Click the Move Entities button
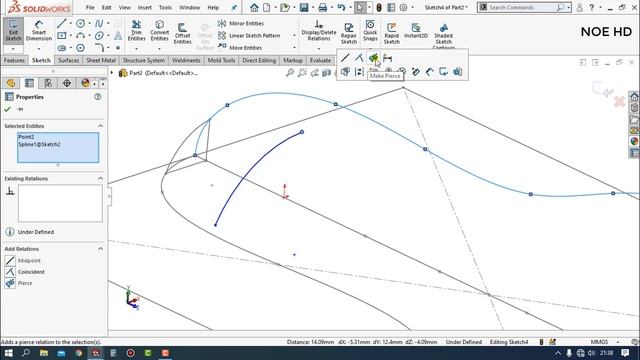640x360 pixels. pyautogui.click(x=240, y=48)
